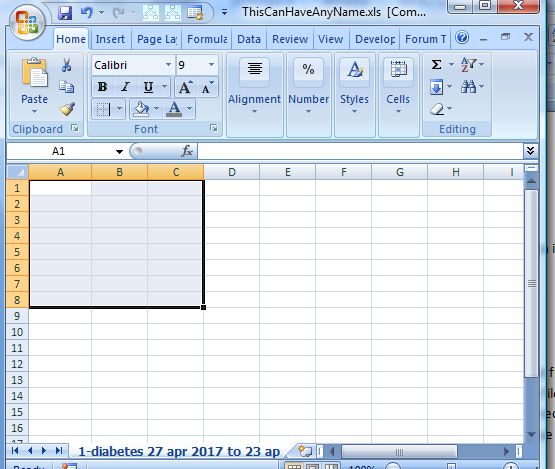Click the Redo arrow icon
555x469 pixels.
118,13
